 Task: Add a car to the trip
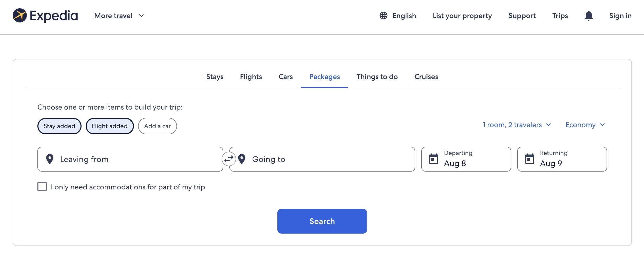(157, 126)
